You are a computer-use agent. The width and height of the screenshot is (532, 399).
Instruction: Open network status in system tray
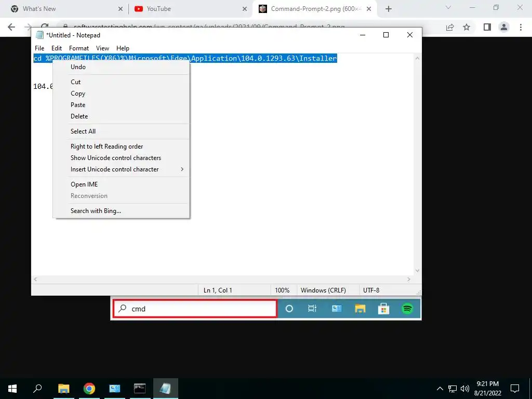[453, 389]
